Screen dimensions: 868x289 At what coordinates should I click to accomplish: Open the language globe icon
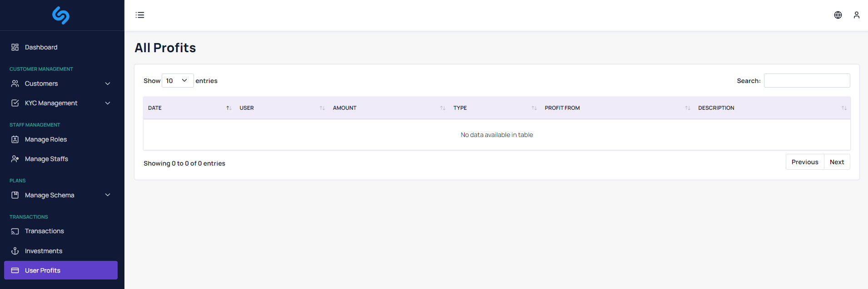click(838, 15)
